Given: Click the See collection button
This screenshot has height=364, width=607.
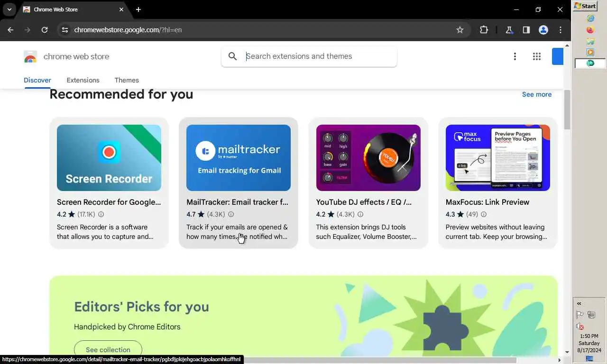Looking at the screenshot, I should coord(108,350).
